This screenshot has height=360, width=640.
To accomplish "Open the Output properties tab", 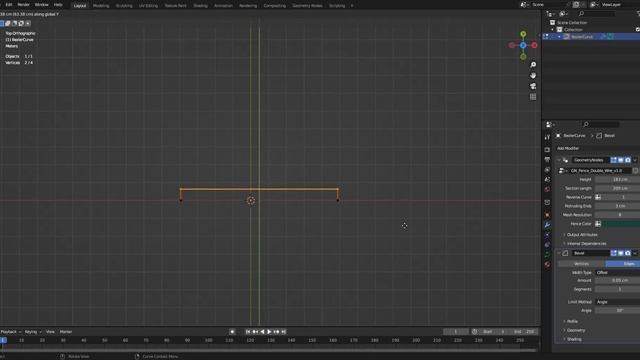I will coord(547,160).
